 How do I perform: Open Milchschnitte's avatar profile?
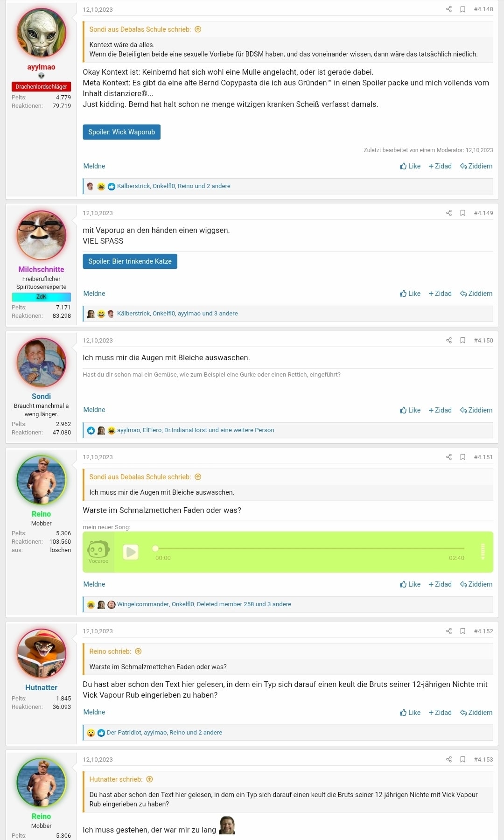click(42, 235)
